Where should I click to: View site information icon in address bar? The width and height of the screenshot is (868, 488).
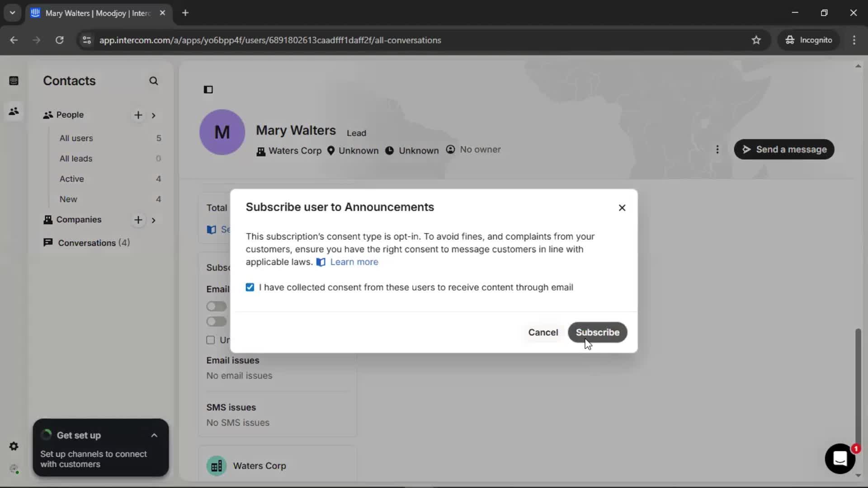87,40
